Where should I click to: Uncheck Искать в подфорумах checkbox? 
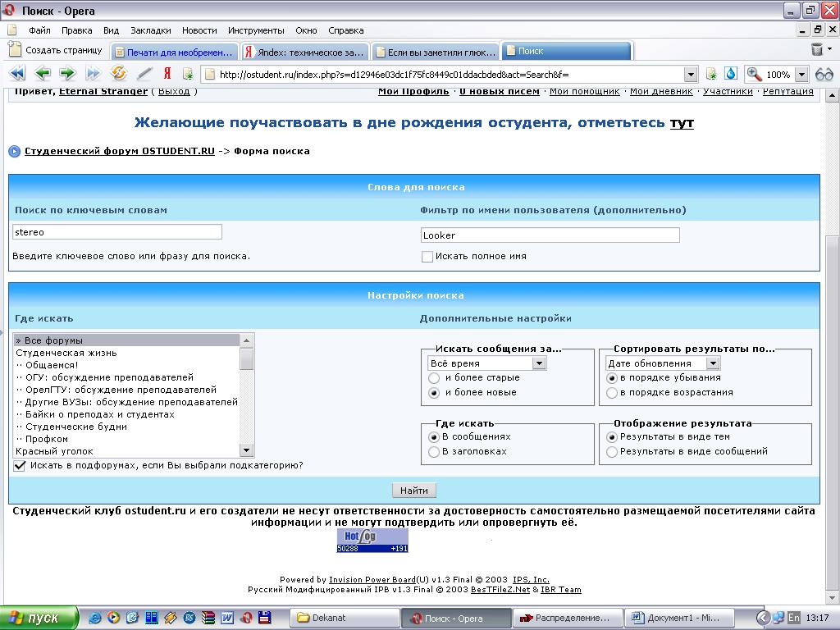pyautogui.click(x=20, y=466)
